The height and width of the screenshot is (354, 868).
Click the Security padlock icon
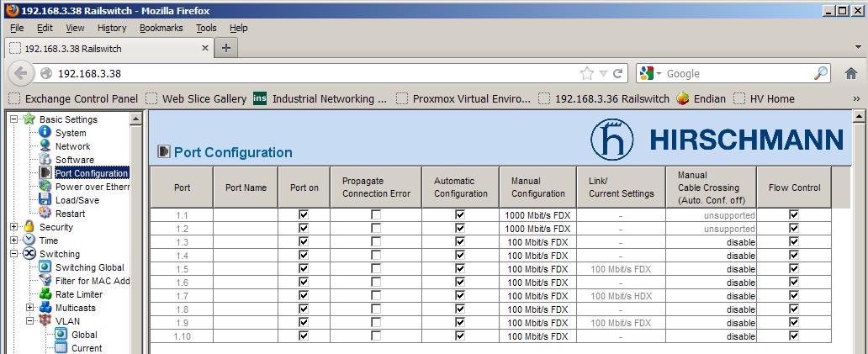pos(29,227)
